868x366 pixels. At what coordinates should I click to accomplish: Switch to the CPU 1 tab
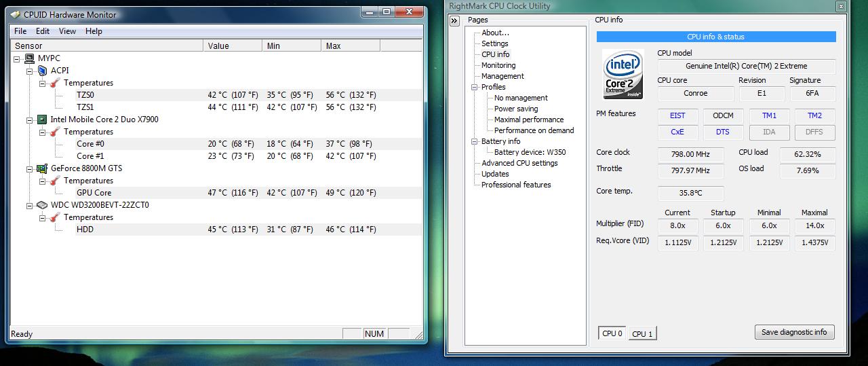point(642,334)
